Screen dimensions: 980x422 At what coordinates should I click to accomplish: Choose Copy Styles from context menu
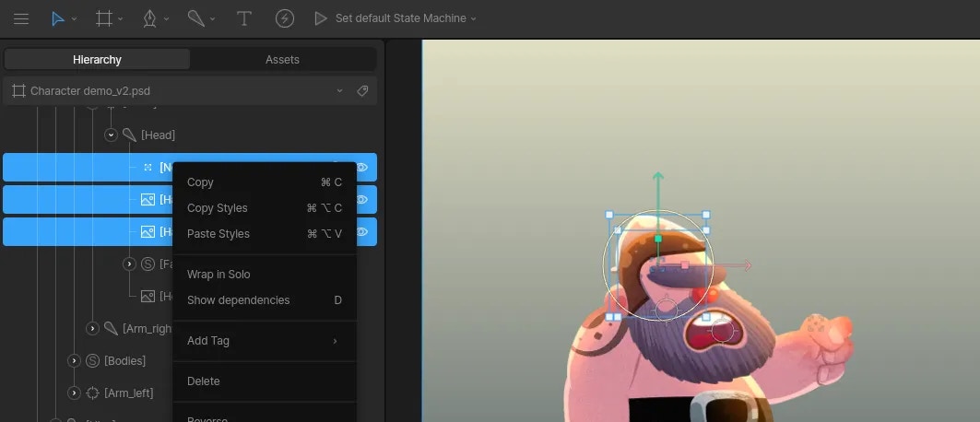[x=265, y=208]
